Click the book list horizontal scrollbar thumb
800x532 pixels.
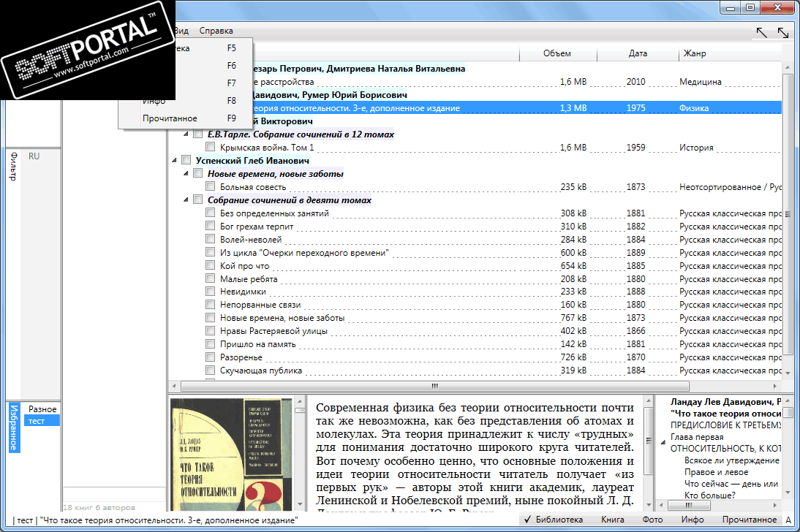(x=434, y=386)
